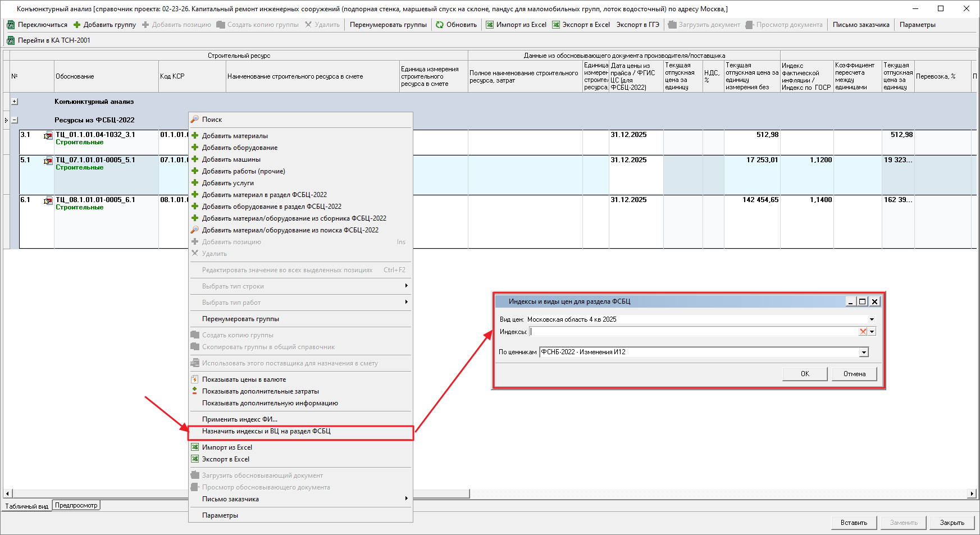Click the Импорт из Excel toolbar icon
Screen dimensions: 980x535
(490, 25)
